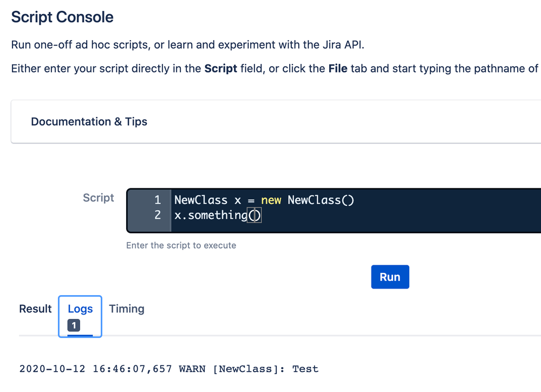This screenshot has width=541, height=392.
Task: Click the WARN log output line
Action: pyautogui.click(x=168, y=369)
